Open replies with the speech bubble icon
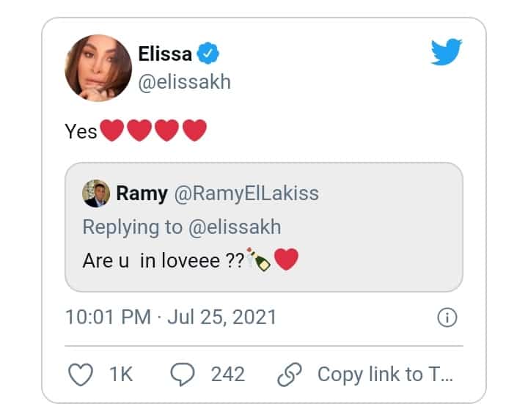 pyautogui.click(x=183, y=374)
